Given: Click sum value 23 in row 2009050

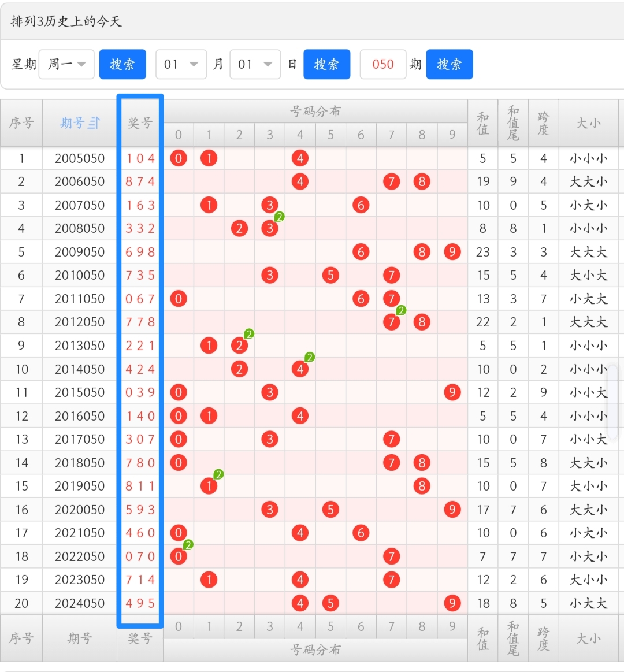Looking at the screenshot, I should (483, 252).
